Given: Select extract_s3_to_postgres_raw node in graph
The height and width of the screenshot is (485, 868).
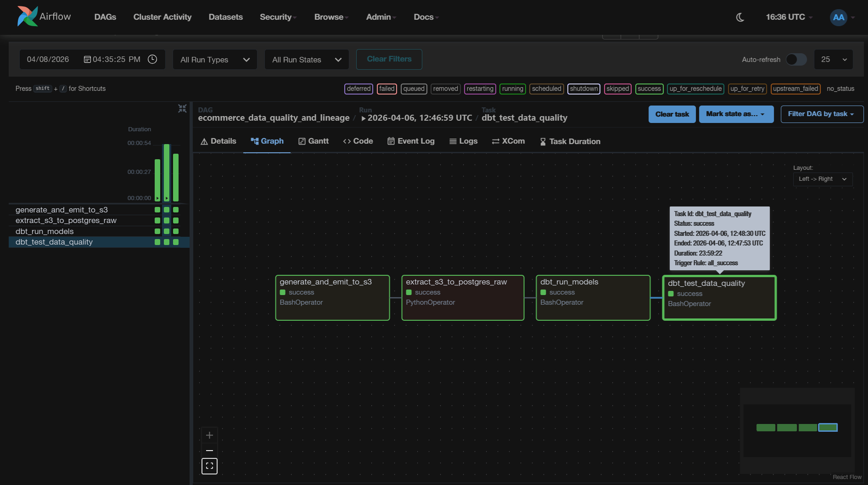Looking at the screenshot, I should point(463,298).
